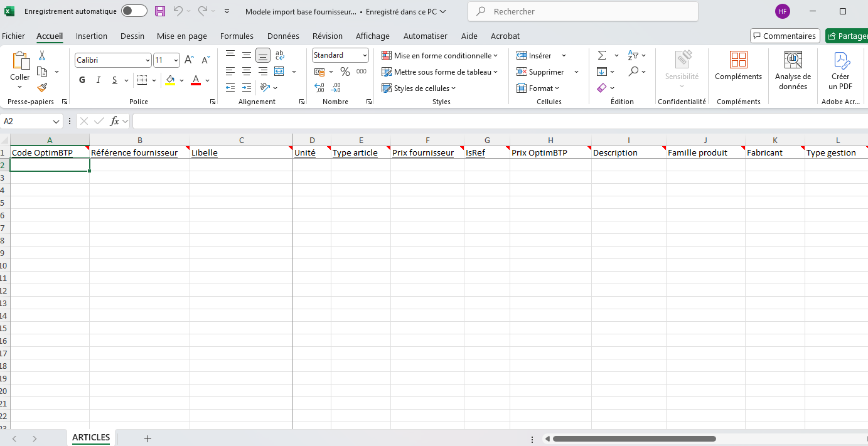Apply bold formatting with the G icon

click(x=82, y=80)
